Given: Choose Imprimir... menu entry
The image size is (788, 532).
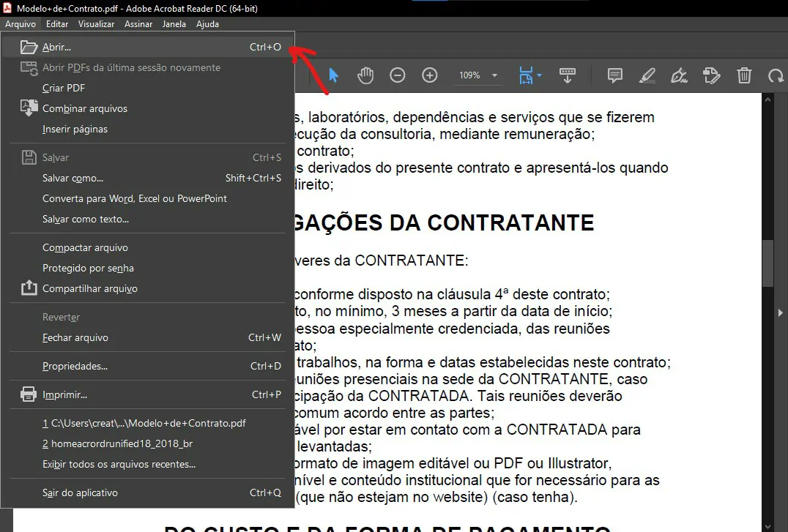Looking at the screenshot, I should click(148, 395).
